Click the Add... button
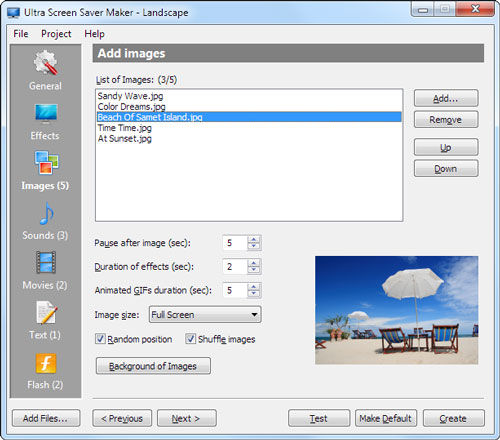The width and height of the screenshot is (500, 440). coord(446,98)
